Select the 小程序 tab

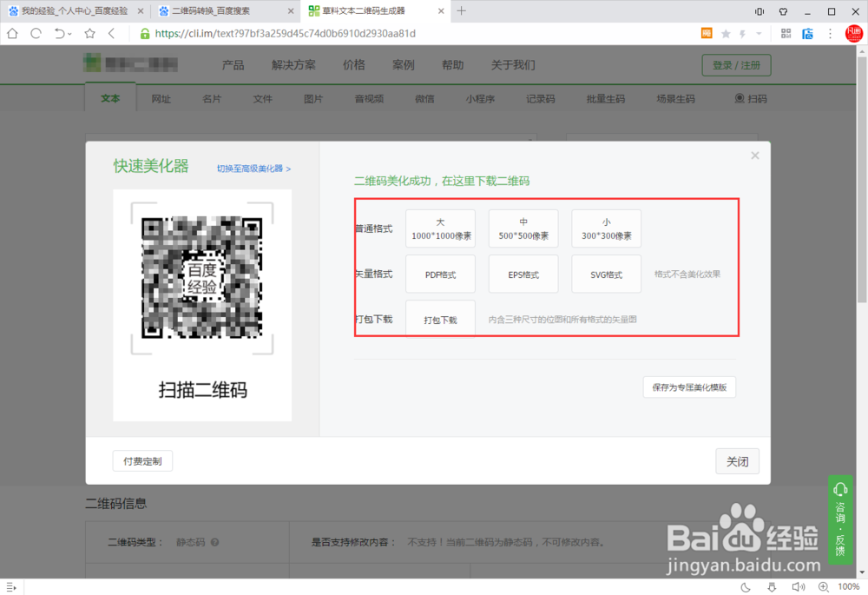pyautogui.click(x=480, y=99)
